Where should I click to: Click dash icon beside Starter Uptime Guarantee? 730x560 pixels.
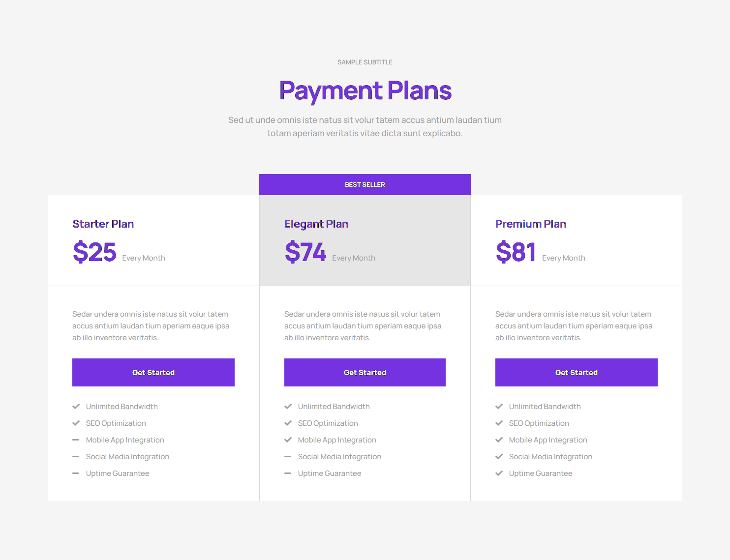point(76,473)
